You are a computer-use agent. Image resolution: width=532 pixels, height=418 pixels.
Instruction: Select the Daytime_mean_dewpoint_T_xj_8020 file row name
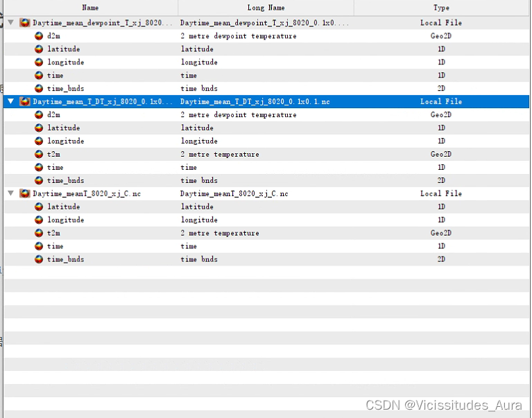tap(103, 23)
